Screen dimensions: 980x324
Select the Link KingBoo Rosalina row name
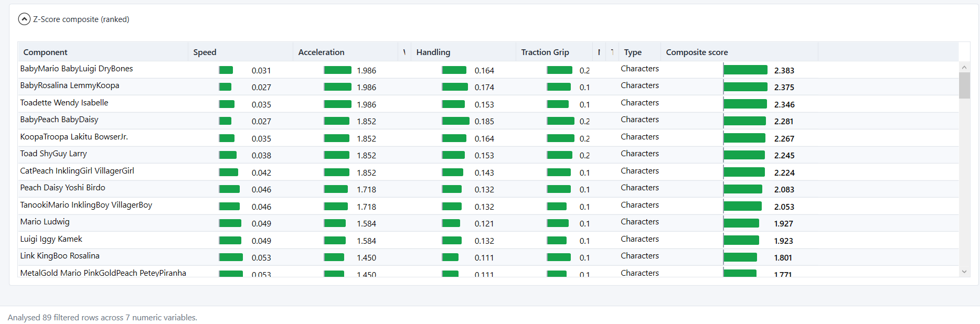(60, 256)
